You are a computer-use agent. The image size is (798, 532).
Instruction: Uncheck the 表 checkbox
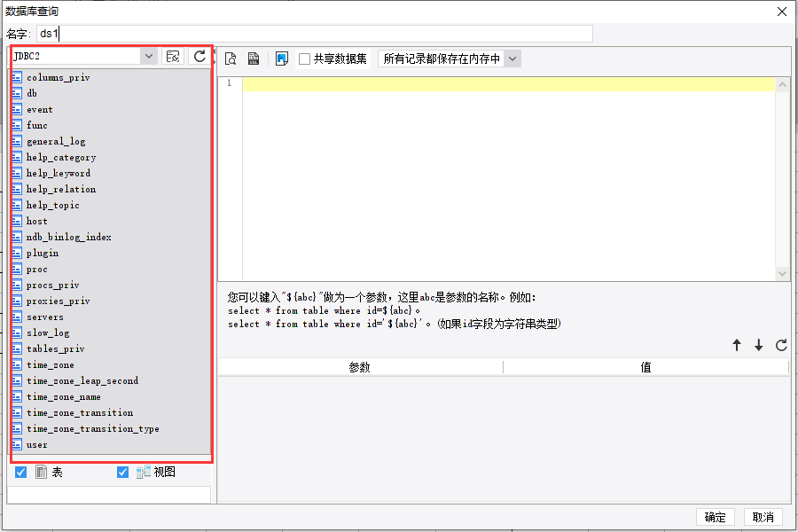21,472
